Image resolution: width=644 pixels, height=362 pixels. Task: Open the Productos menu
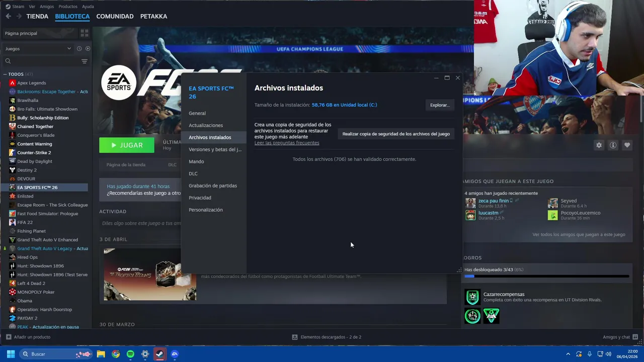coord(68,7)
